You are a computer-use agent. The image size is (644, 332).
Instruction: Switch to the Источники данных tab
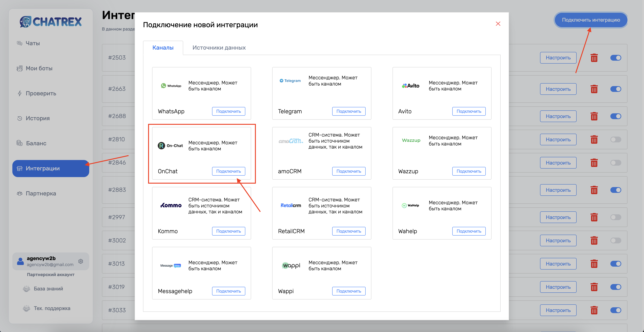(219, 48)
